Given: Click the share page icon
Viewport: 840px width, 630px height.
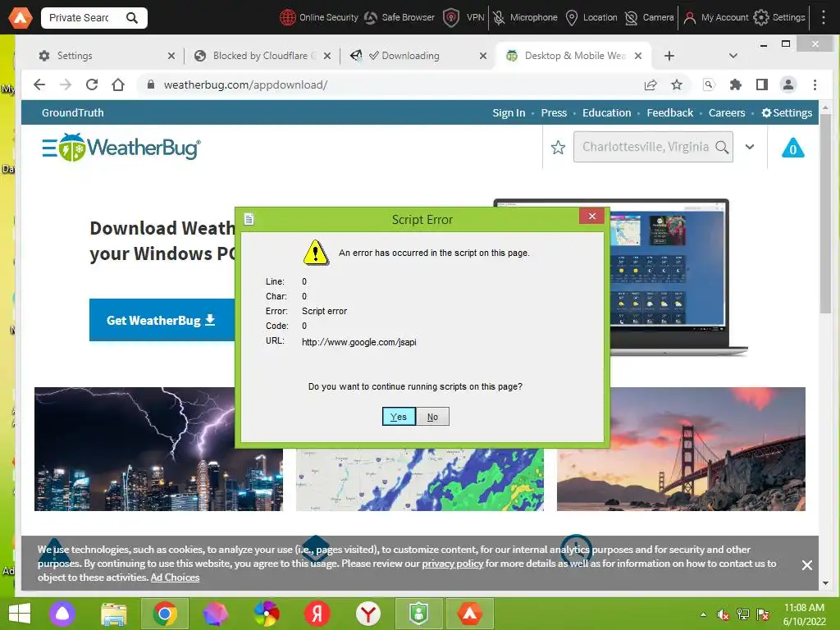Looking at the screenshot, I should 651,84.
